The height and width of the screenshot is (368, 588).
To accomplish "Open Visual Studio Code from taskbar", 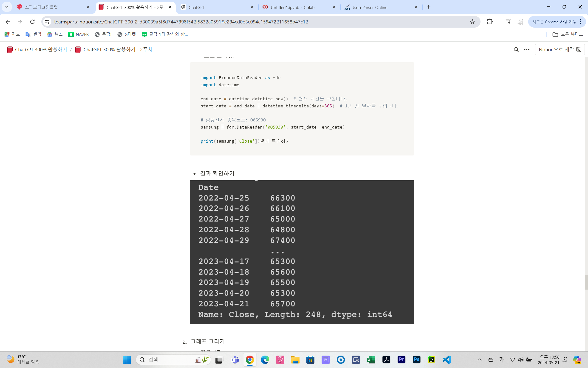I will click(447, 359).
